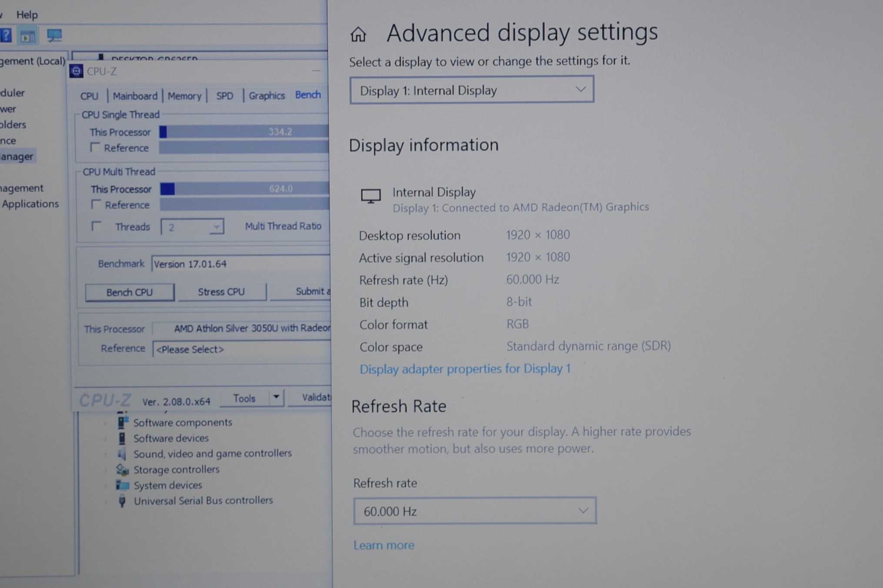This screenshot has height=588, width=883.
Task: Click the blue Help question-mark toolbar icon
Action: click(x=6, y=35)
